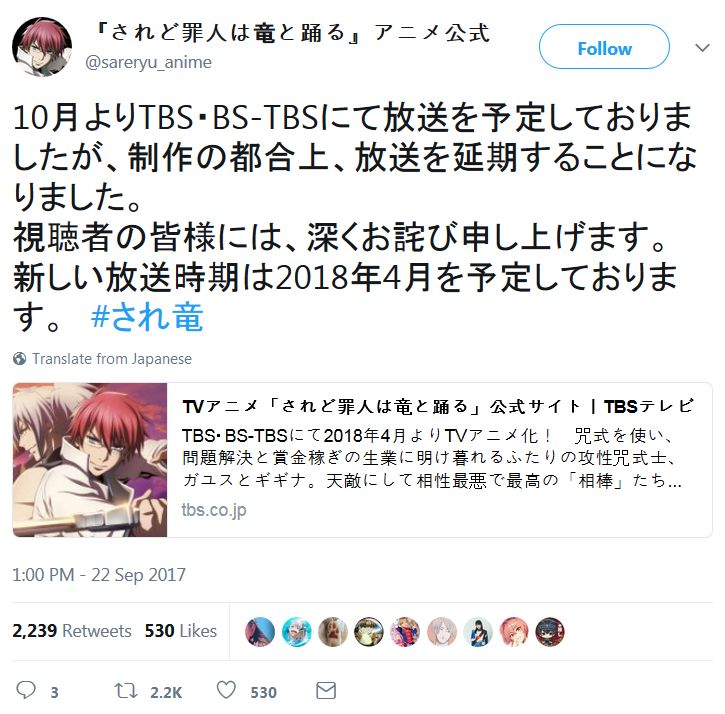Send tweet via envelope message icon
The image size is (725, 714).
coord(326,691)
